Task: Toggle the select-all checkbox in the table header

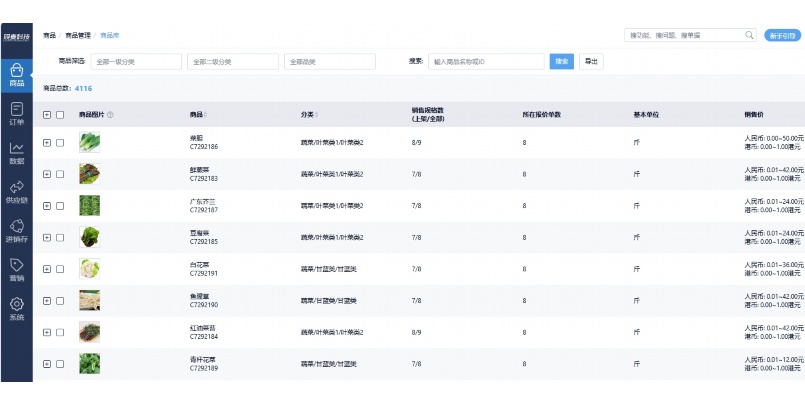Action: coord(60,115)
